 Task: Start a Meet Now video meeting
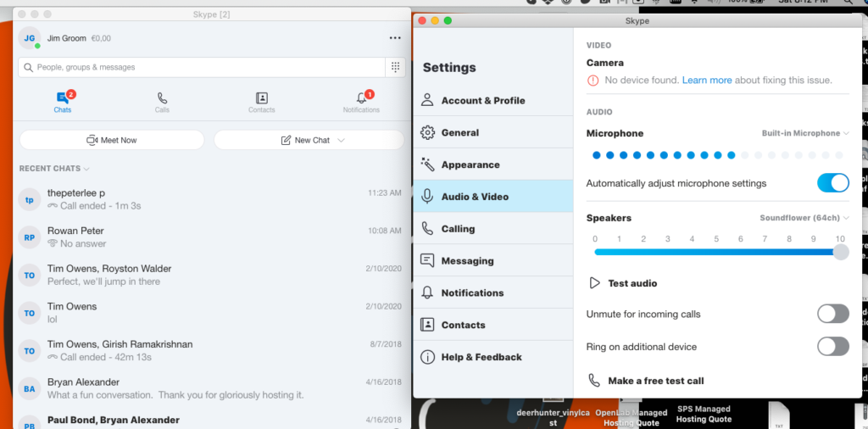(x=112, y=140)
